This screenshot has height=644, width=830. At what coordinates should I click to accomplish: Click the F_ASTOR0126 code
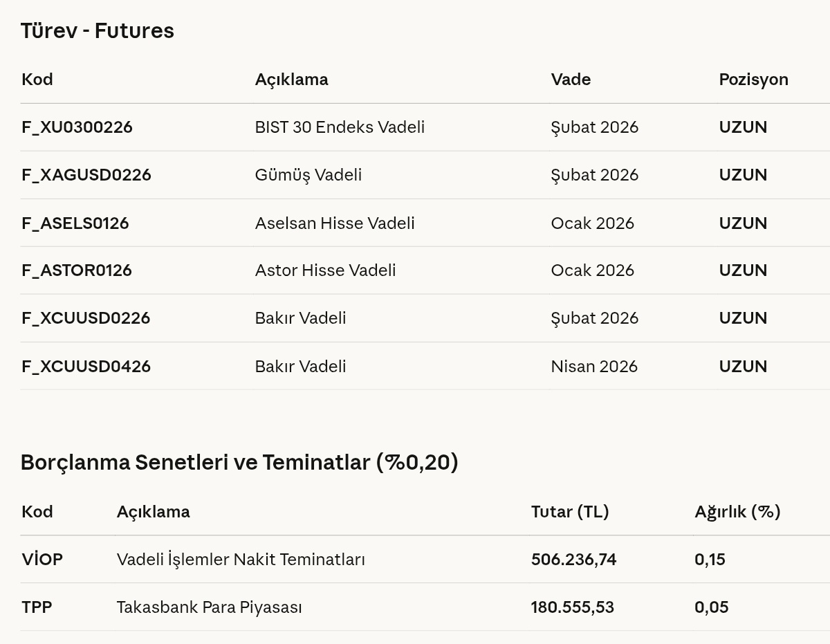(x=77, y=270)
